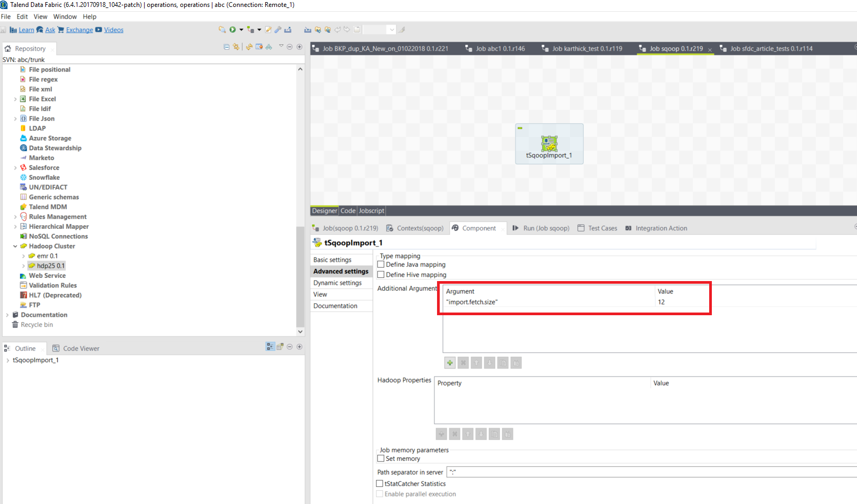Move the selected argument row down
Viewport: 857px width, 504px height.
click(489, 363)
